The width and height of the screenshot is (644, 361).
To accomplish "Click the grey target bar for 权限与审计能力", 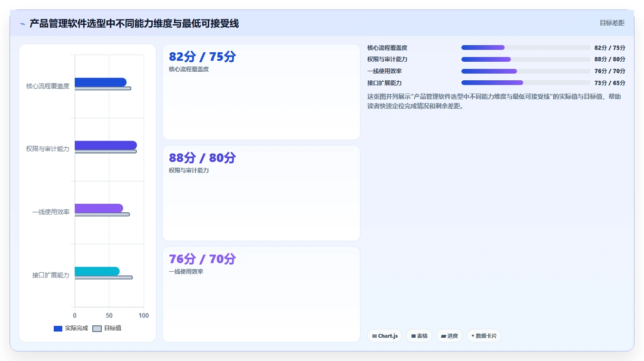I will tap(106, 152).
